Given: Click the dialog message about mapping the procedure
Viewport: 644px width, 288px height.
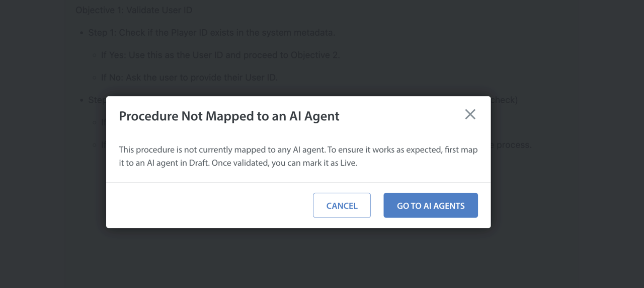Looking at the screenshot, I should (x=298, y=157).
